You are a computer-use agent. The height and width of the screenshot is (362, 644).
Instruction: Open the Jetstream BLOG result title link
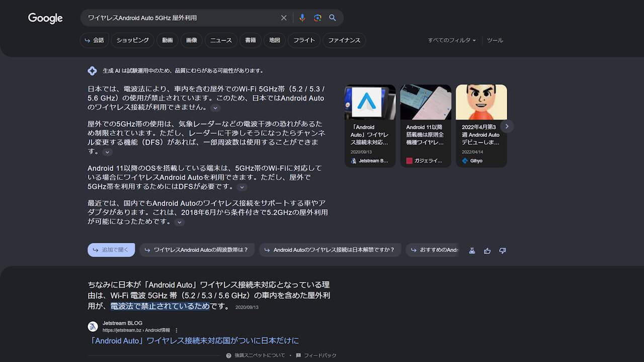(x=193, y=341)
